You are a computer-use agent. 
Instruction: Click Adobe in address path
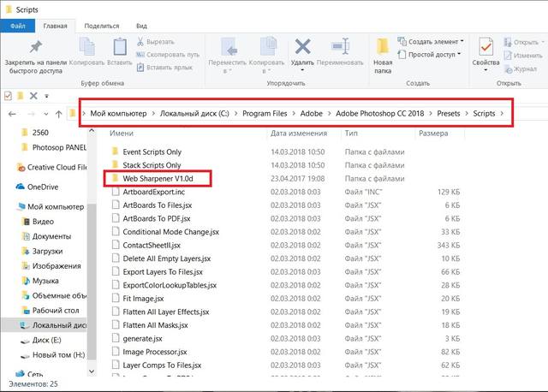[312, 114]
